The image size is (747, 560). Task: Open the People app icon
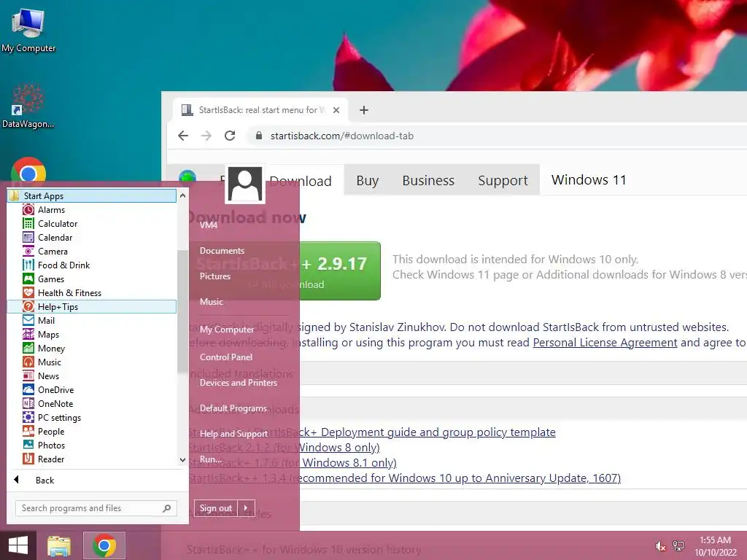[28, 431]
